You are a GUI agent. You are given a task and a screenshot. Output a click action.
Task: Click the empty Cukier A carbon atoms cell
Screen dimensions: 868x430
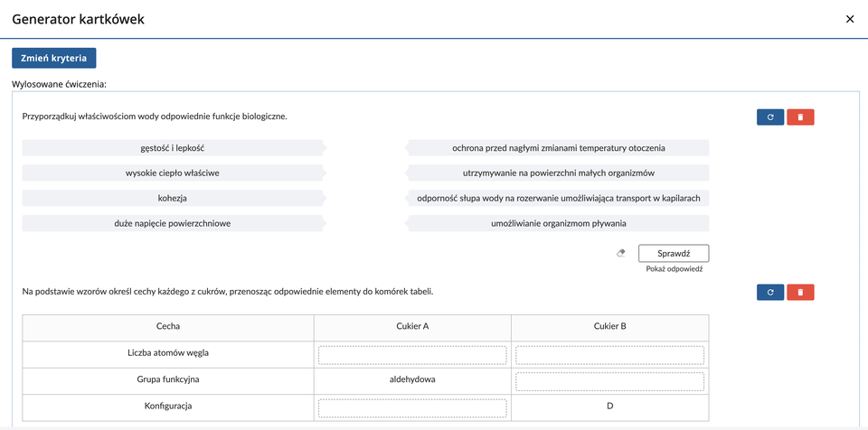[x=412, y=355]
